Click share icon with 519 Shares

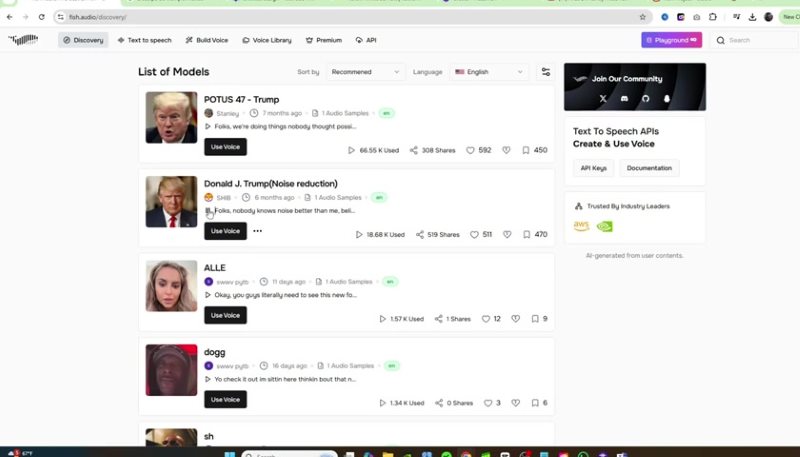(x=419, y=235)
